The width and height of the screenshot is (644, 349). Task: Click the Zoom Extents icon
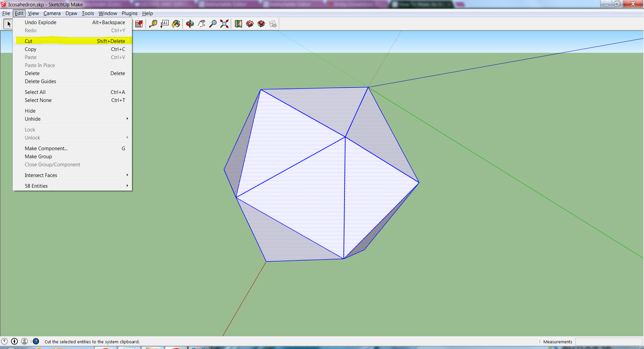224,24
